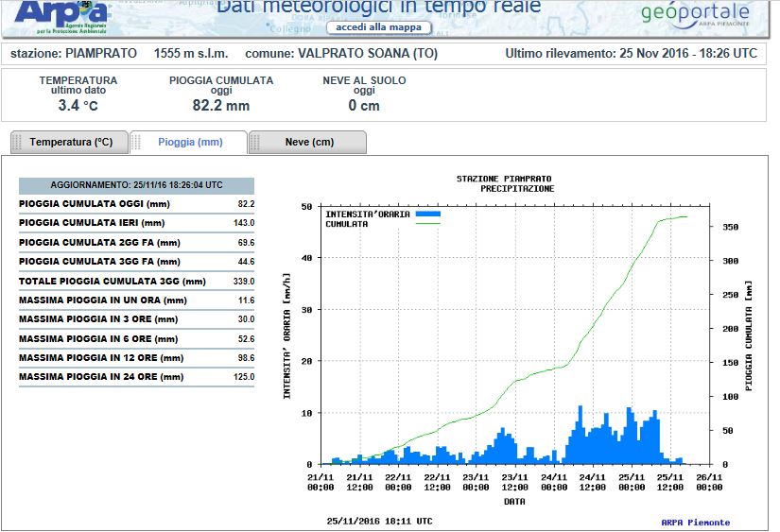The image size is (780, 532).
Task: Click the accedi alla mappa button
Action: (378, 27)
